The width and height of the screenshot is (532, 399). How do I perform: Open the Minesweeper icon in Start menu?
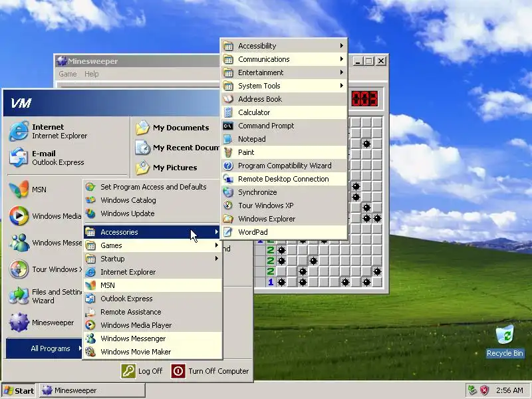[x=19, y=323]
